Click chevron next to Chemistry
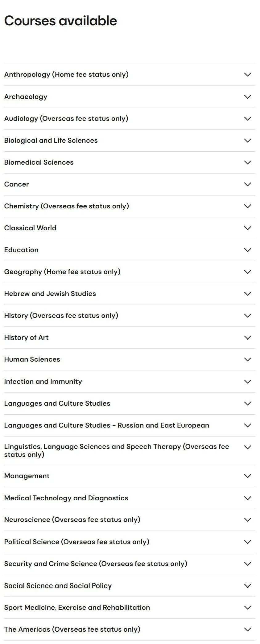The width and height of the screenshot is (260, 644). (247, 206)
